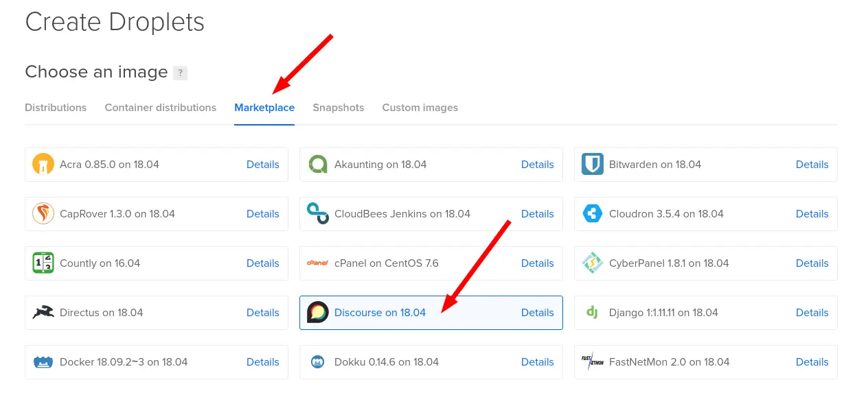Click the Bitwarden shield icon
The image size is (868, 393).
[592, 165]
